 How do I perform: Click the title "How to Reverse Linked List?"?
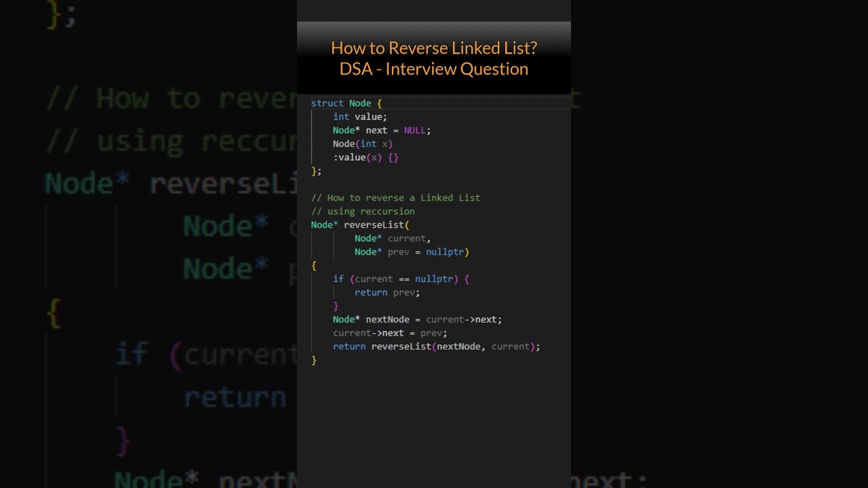434,48
